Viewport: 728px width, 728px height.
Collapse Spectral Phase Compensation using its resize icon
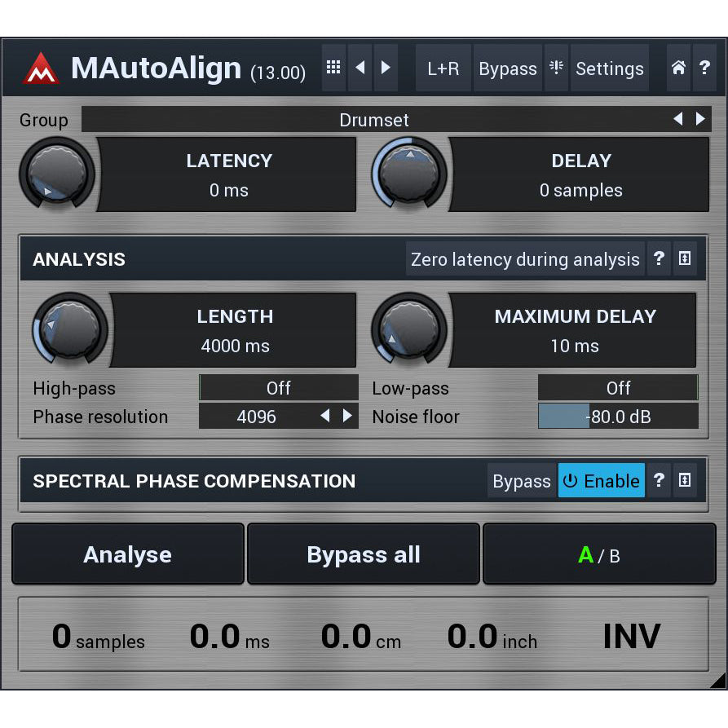685,480
